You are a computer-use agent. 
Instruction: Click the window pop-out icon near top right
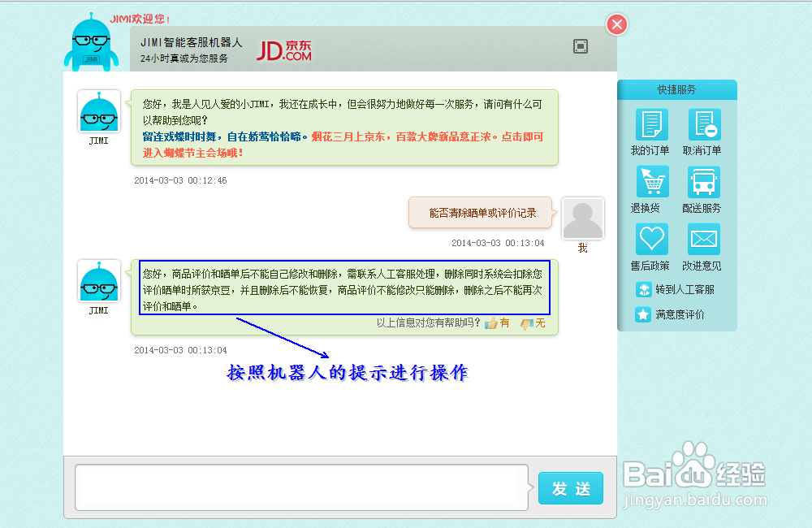pos(581,46)
